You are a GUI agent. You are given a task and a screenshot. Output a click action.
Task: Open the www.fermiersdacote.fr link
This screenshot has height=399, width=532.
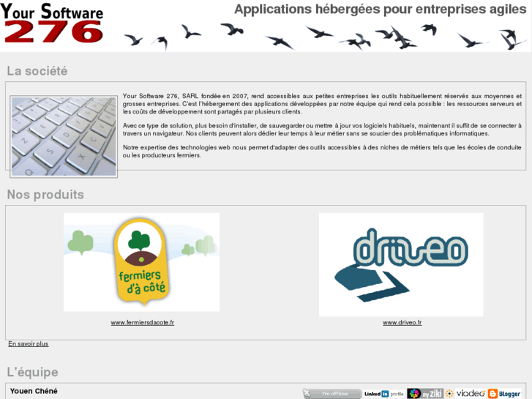pos(143,323)
